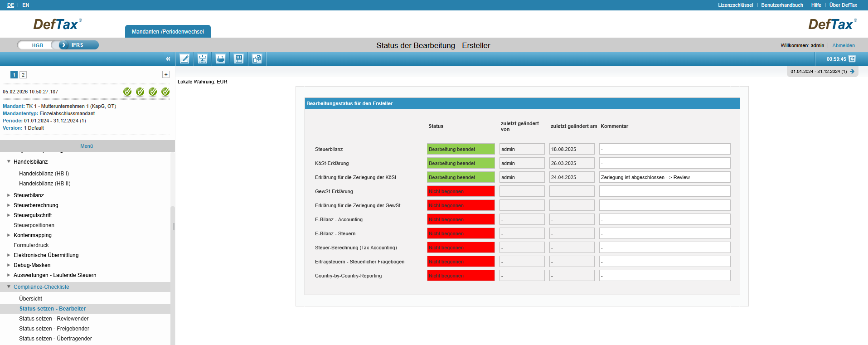Click the Abmelden logout link

click(x=844, y=46)
